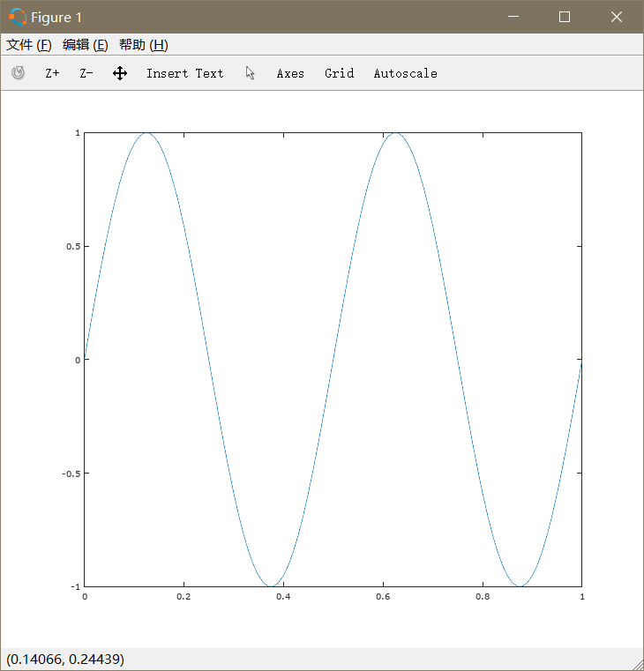Click the Autoscale button
The width and height of the screenshot is (644, 671).
pos(406,73)
